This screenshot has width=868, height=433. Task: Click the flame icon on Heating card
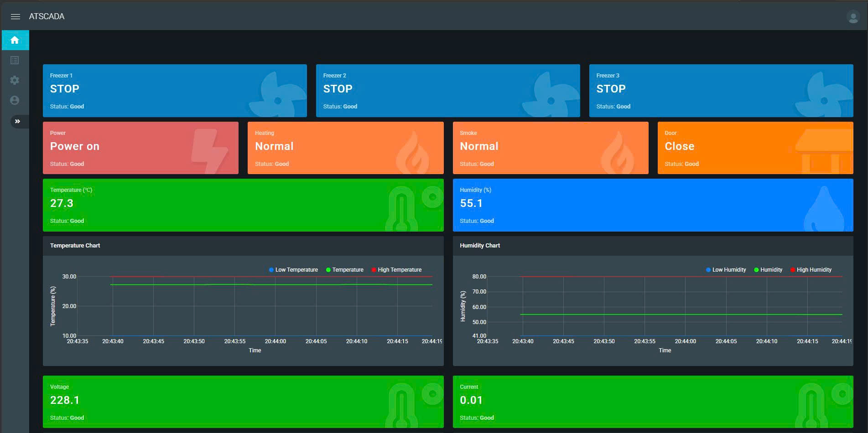[413, 153]
